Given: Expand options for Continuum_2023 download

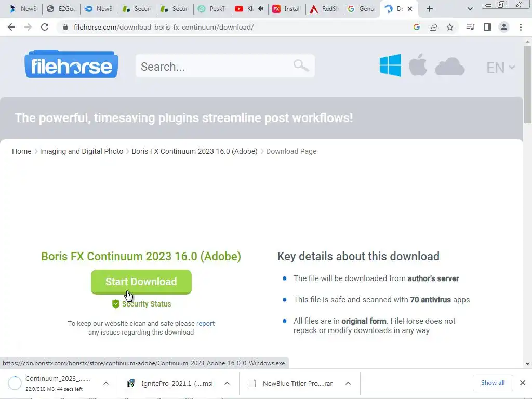Looking at the screenshot, I should pos(106,383).
